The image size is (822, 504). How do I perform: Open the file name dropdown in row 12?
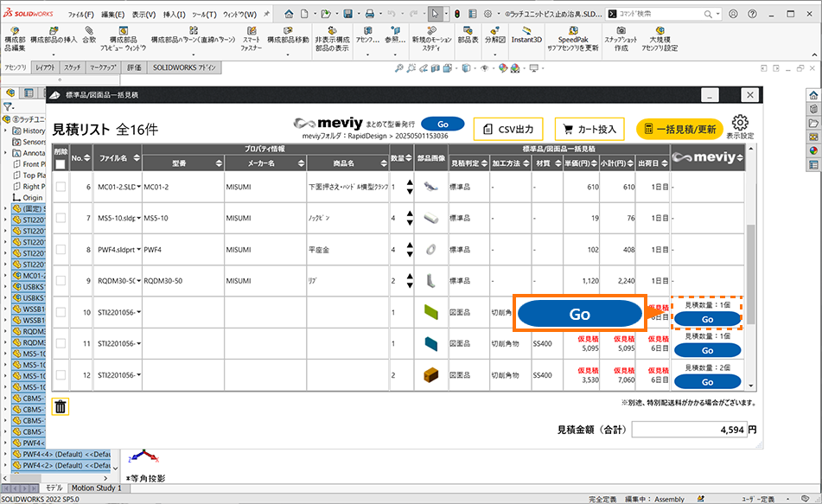tap(138, 375)
